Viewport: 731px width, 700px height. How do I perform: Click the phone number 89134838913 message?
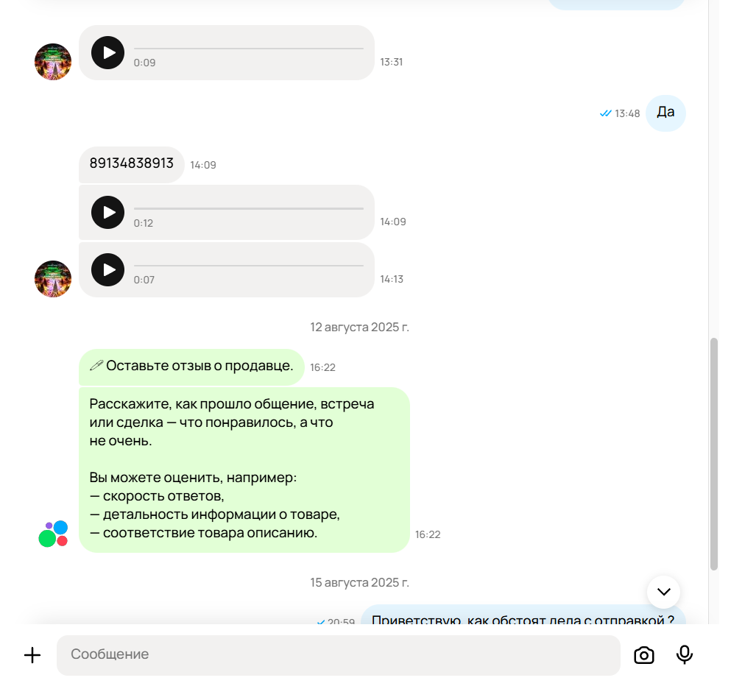pyautogui.click(x=132, y=164)
